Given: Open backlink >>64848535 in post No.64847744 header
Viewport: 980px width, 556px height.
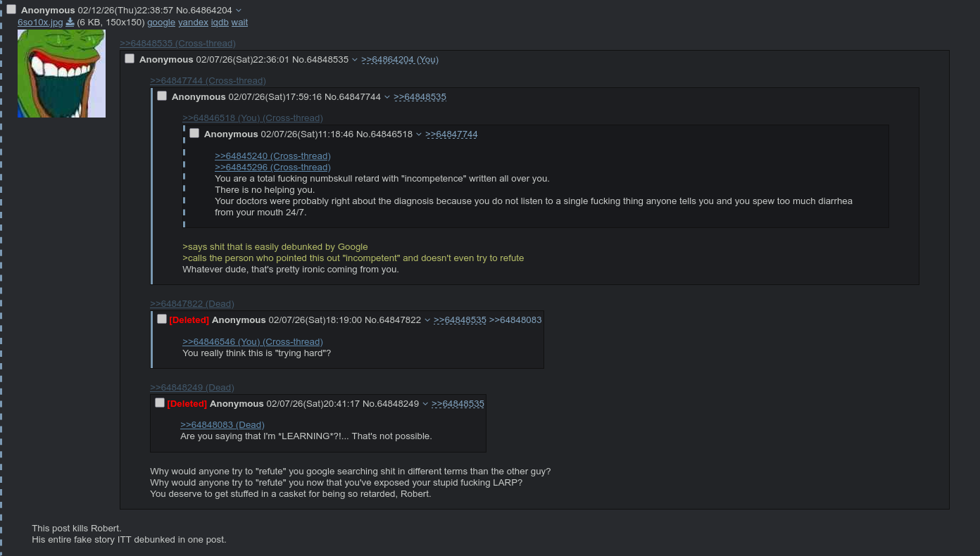Looking at the screenshot, I should (x=420, y=97).
